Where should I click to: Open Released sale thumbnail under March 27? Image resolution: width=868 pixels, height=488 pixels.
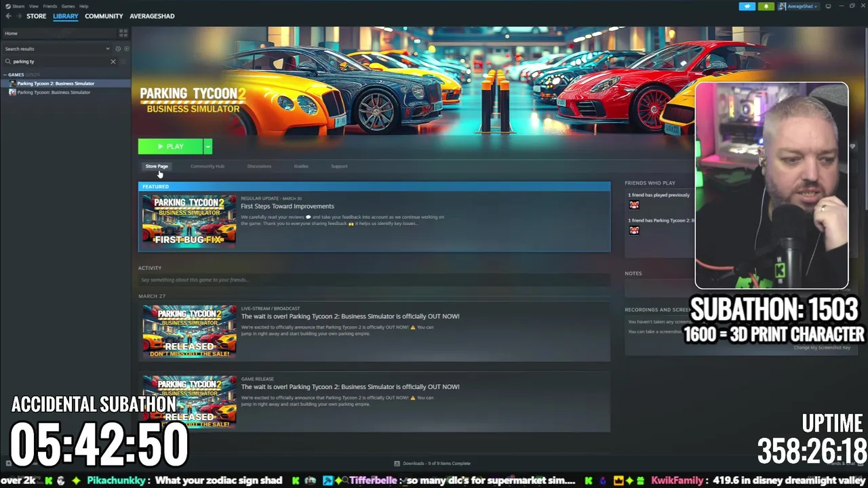coord(189,331)
